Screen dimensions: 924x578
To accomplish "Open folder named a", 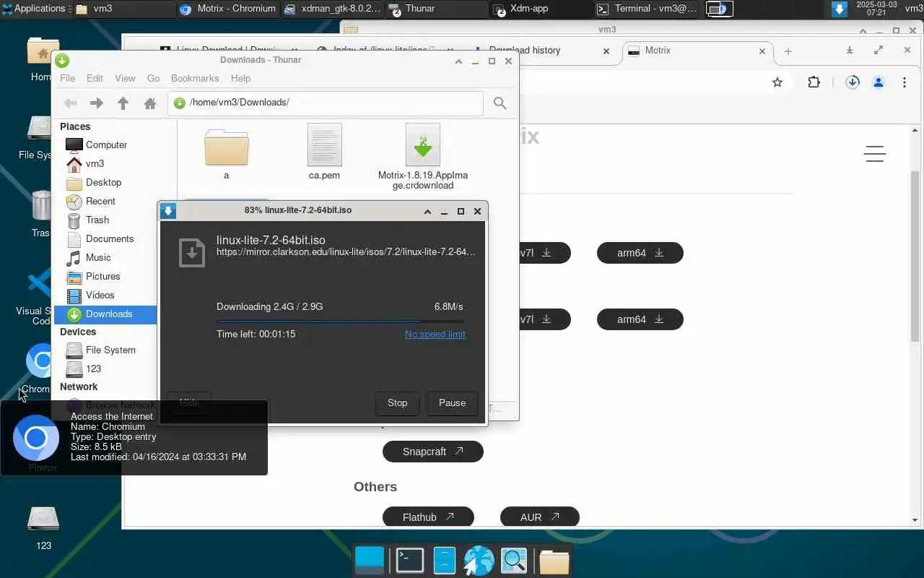I will pyautogui.click(x=226, y=154).
